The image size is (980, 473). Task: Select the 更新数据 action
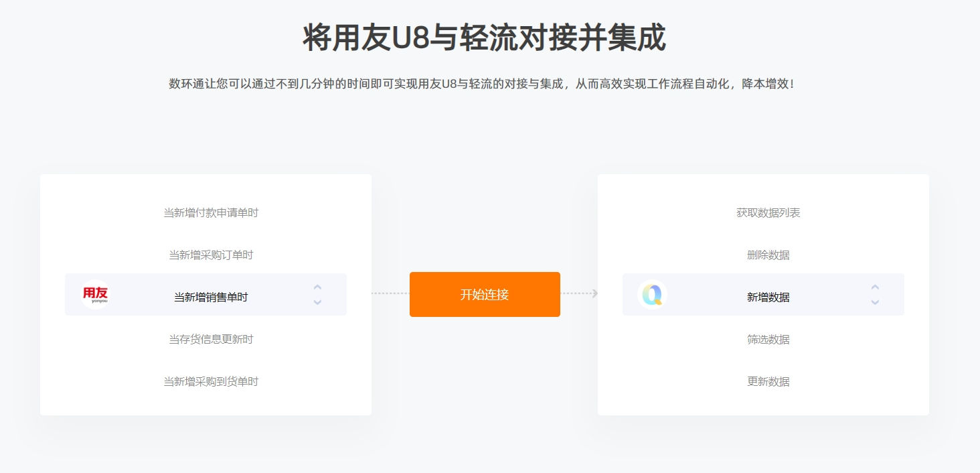click(768, 382)
